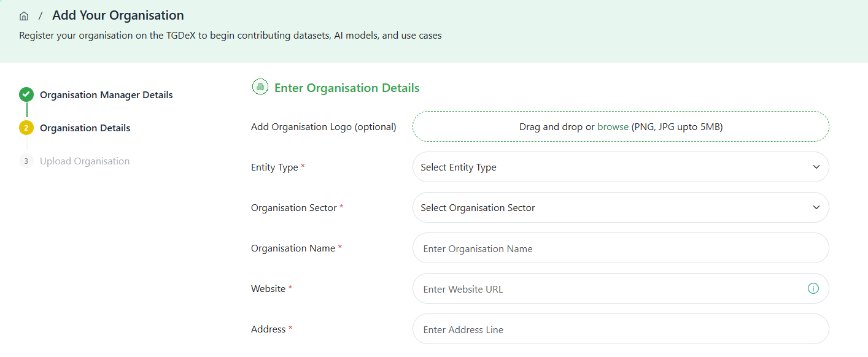This screenshot has width=868, height=357.
Task: Open the Select Organisation Sector dropdown
Action: (620, 207)
